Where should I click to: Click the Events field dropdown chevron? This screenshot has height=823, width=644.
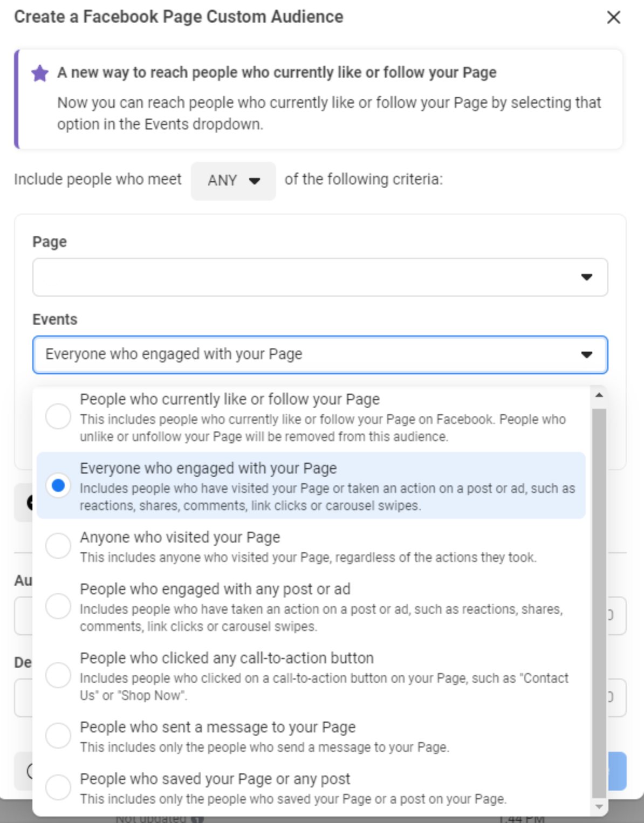(x=586, y=354)
